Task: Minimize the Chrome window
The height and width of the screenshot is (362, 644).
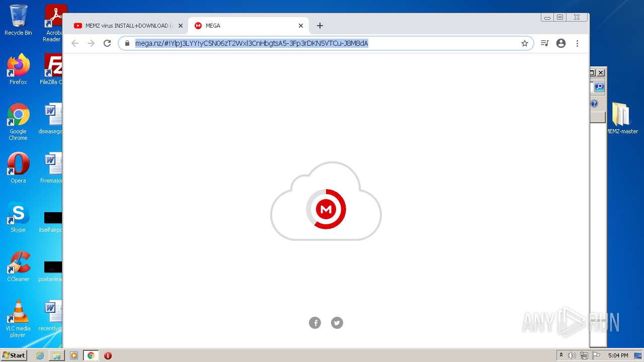Action: 547,17
